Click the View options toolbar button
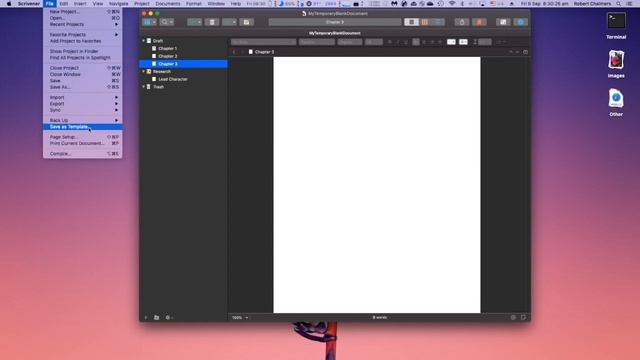 click(149, 22)
